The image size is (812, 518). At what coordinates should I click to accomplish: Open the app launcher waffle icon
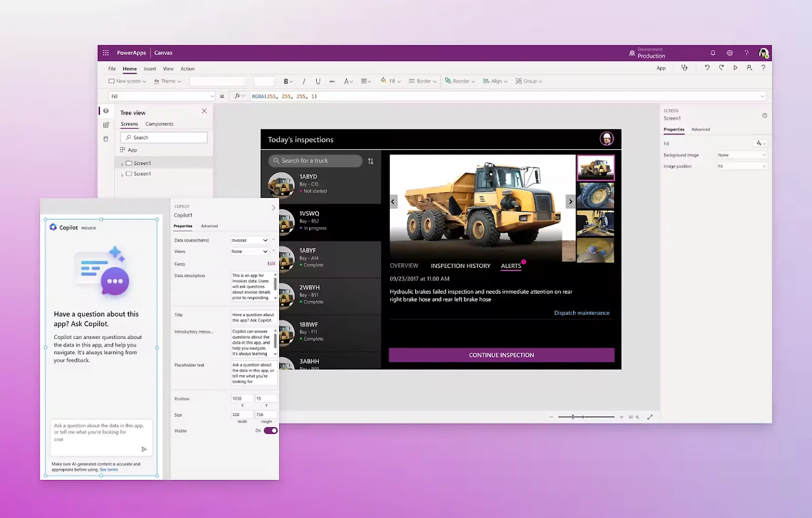(106, 53)
